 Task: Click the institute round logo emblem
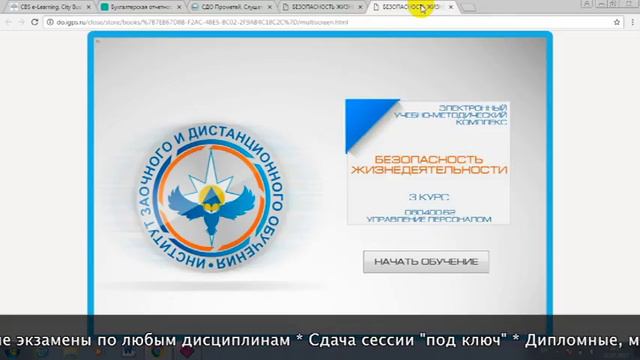pyautogui.click(x=211, y=197)
